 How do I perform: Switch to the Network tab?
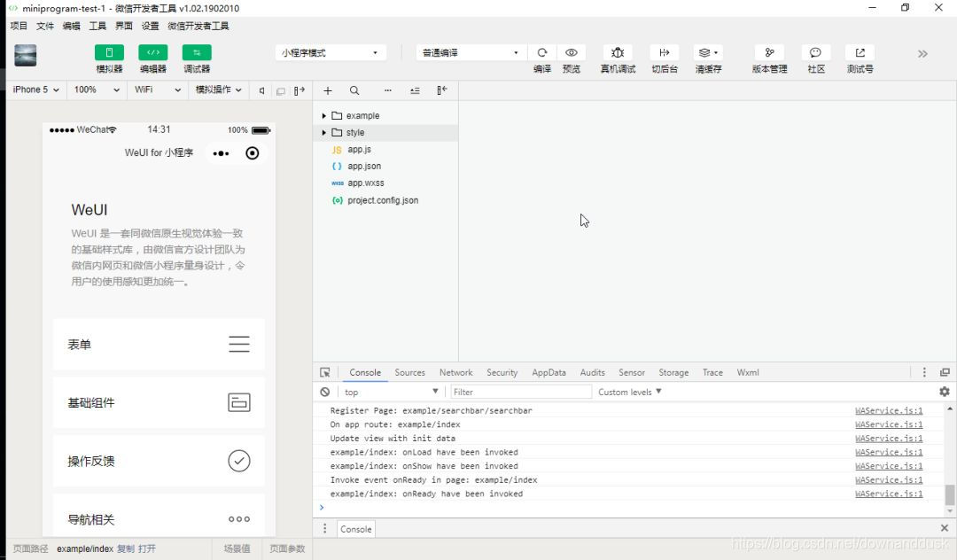coord(456,372)
